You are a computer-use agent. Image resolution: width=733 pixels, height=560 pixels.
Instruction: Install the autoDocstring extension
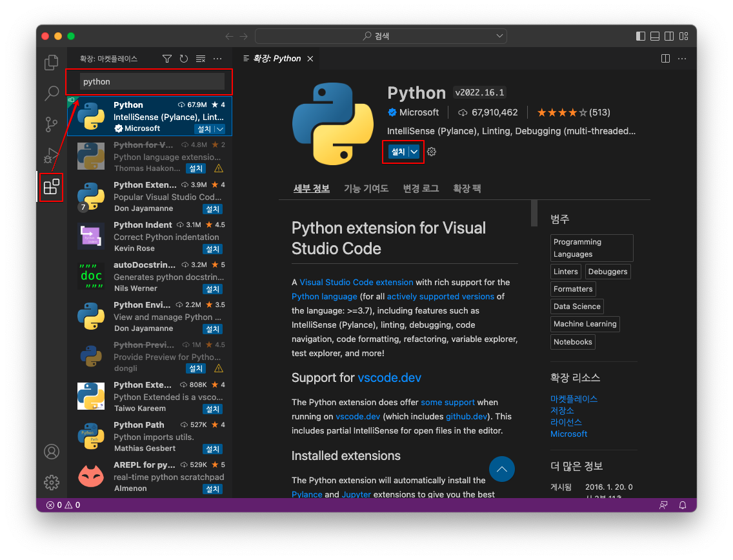coord(213,289)
